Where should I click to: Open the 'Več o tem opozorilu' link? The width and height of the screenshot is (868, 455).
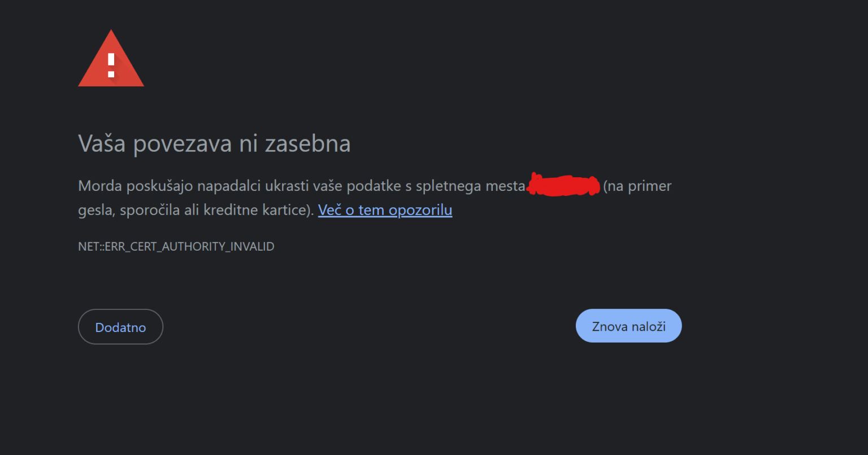(385, 209)
